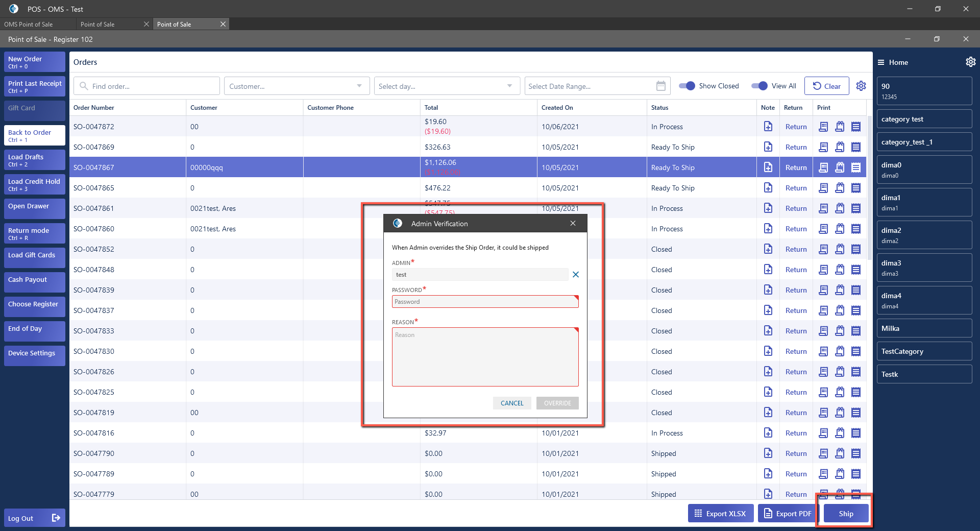Toggle the Show Closed switch
Screen dimensions: 980x531
687,86
